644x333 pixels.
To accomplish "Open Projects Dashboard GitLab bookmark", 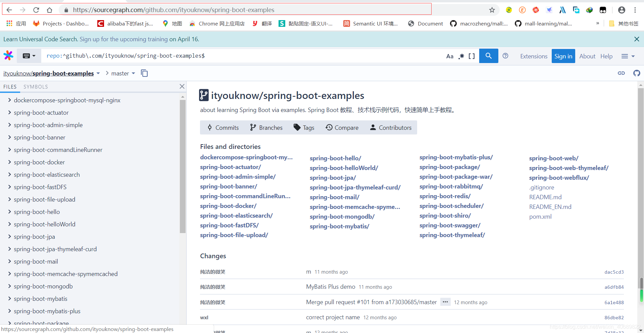I will pyautogui.click(x=61, y=23).
